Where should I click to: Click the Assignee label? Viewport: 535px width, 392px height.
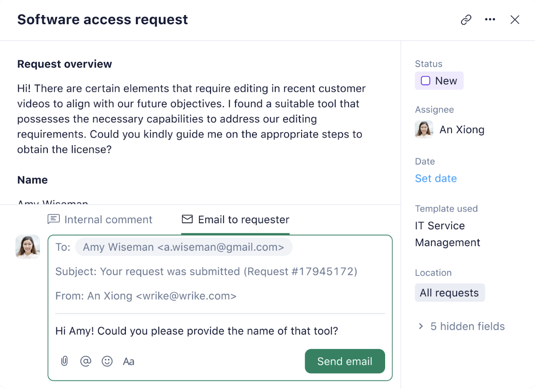coord(435,110)
